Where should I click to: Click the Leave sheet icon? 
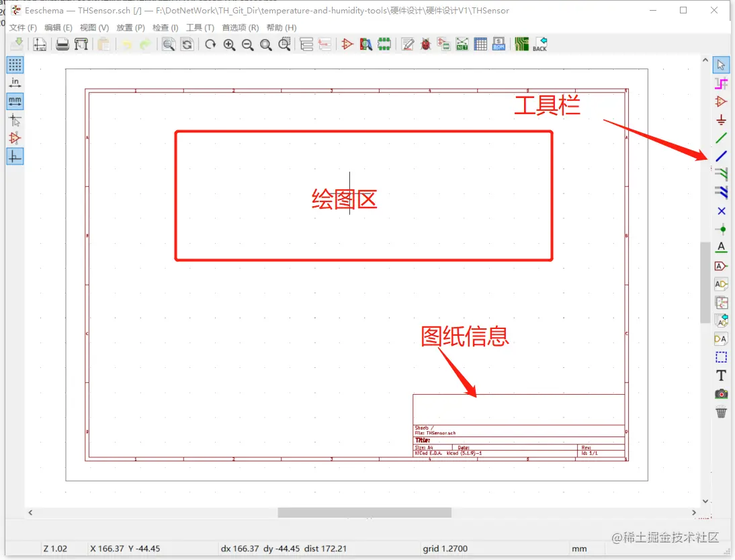coord(325,44)
